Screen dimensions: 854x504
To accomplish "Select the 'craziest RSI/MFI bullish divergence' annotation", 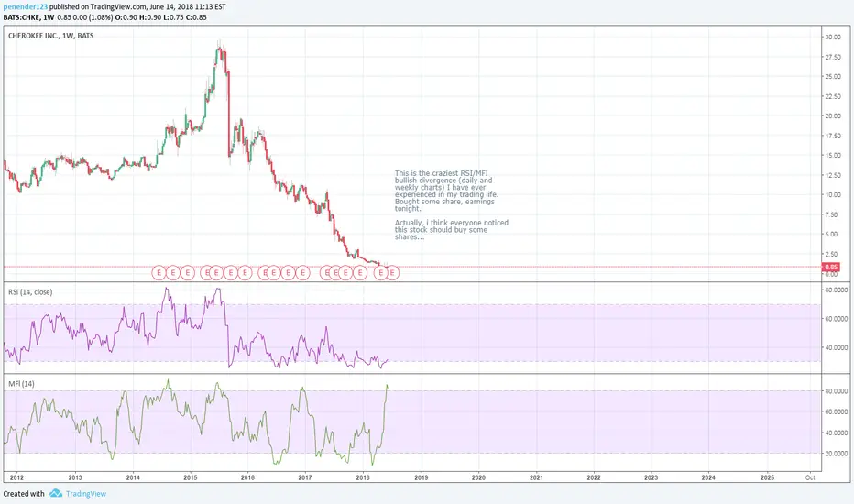I will (x=446, y=191).
